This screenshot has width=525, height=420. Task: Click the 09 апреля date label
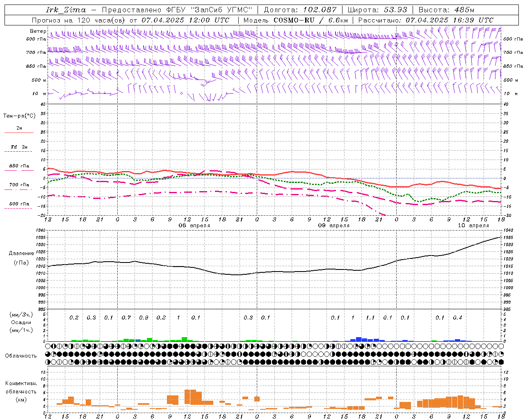tap(334, 226)
